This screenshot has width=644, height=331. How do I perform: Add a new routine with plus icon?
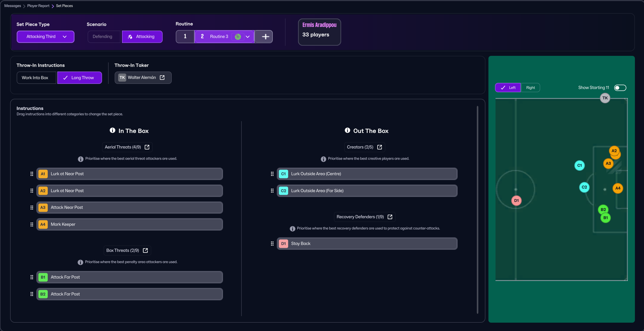click(265, 37)
